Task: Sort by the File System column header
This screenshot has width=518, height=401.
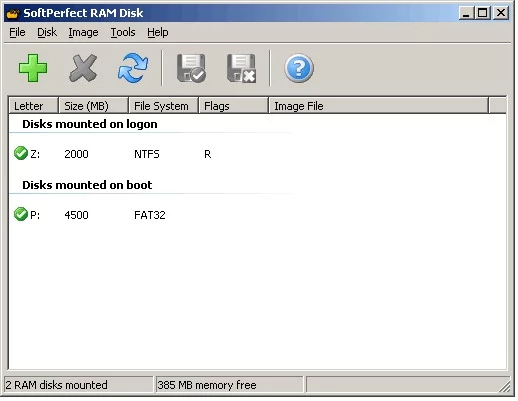Action: pos(163,106)
